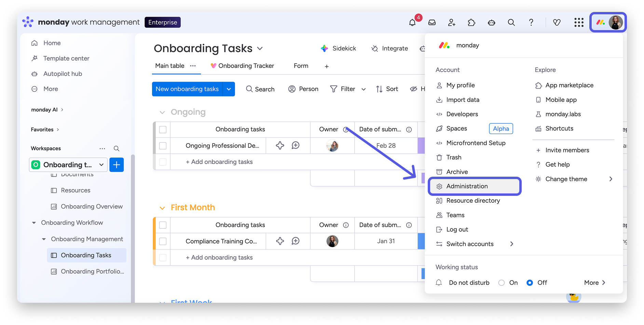
Task: Click owner avatar in Ongoing Professional row
Action: [x=332, y=146]
